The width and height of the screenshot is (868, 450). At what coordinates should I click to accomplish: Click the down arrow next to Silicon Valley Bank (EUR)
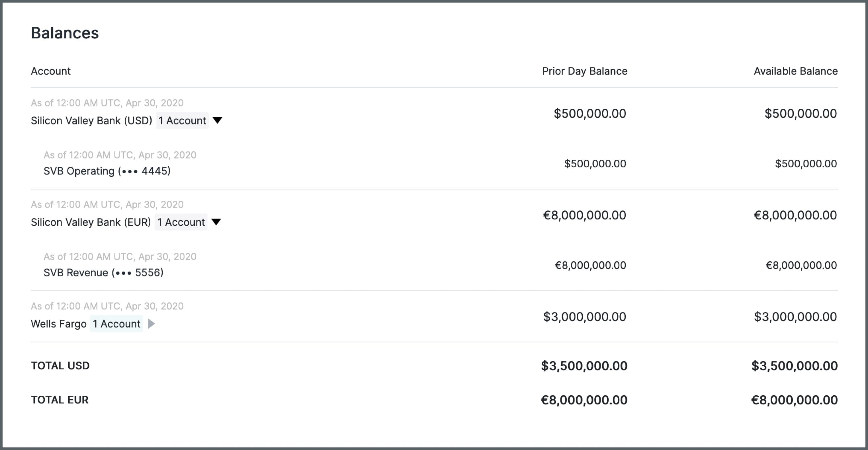pos(217,222)
